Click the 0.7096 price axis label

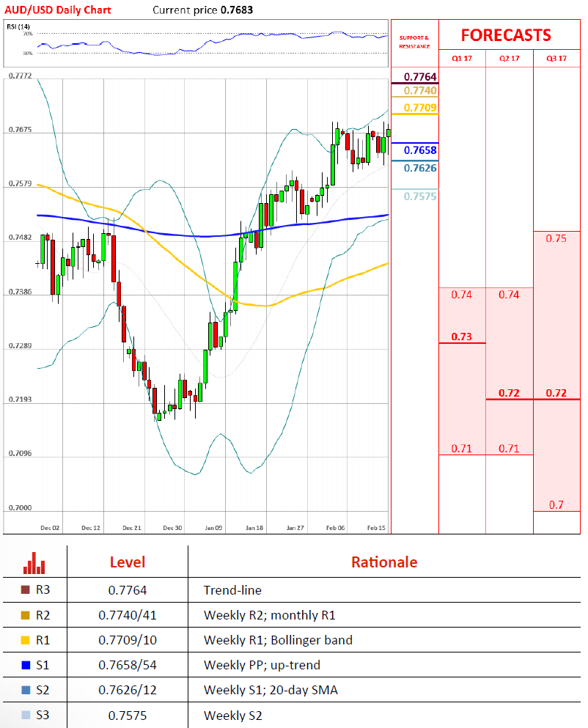tap(21, 454)
